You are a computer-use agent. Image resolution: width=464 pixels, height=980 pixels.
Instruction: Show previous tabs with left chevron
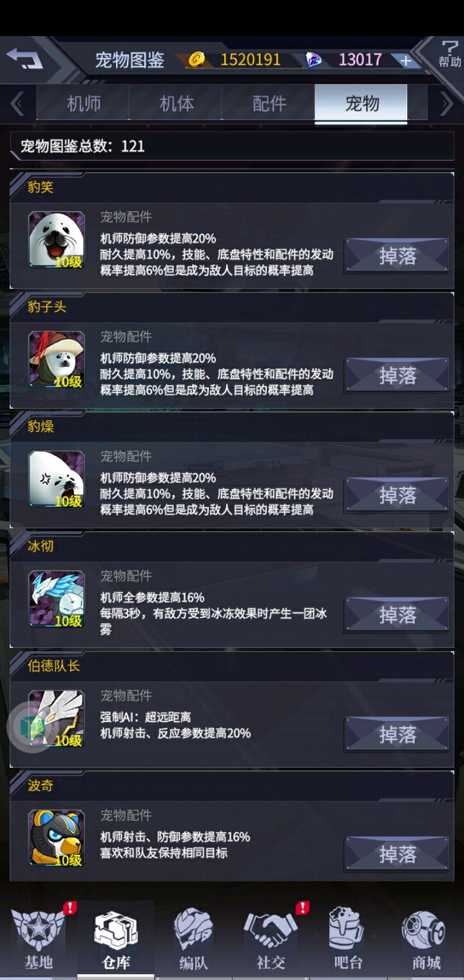click(x=17, y=103)
